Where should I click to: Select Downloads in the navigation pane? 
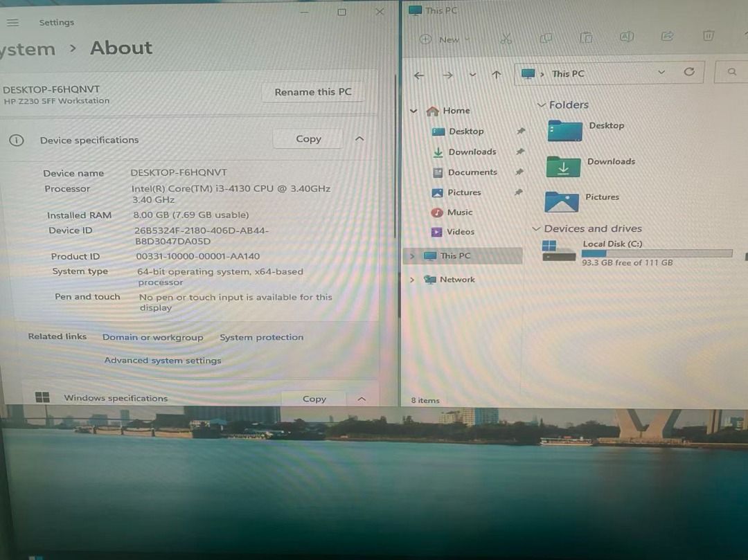click(x=465, y=152)
